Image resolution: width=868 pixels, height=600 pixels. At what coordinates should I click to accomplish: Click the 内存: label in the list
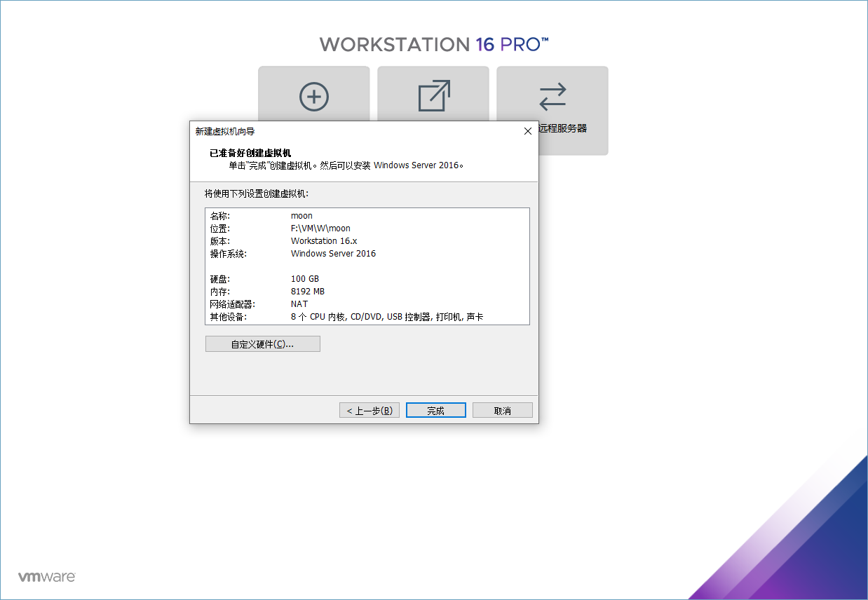coord(220,292)
